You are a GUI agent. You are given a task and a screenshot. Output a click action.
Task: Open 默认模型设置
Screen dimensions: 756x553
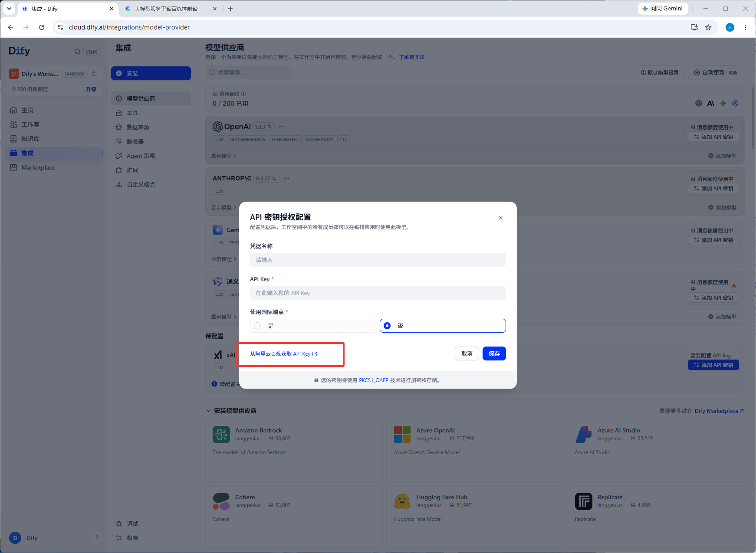coord(660,72)
